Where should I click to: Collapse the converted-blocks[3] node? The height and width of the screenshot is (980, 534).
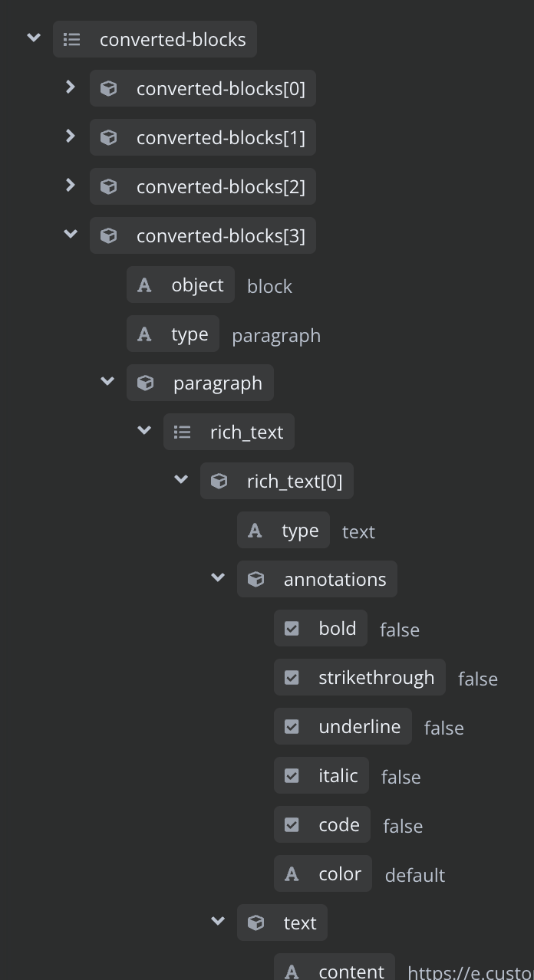point(71,235)
